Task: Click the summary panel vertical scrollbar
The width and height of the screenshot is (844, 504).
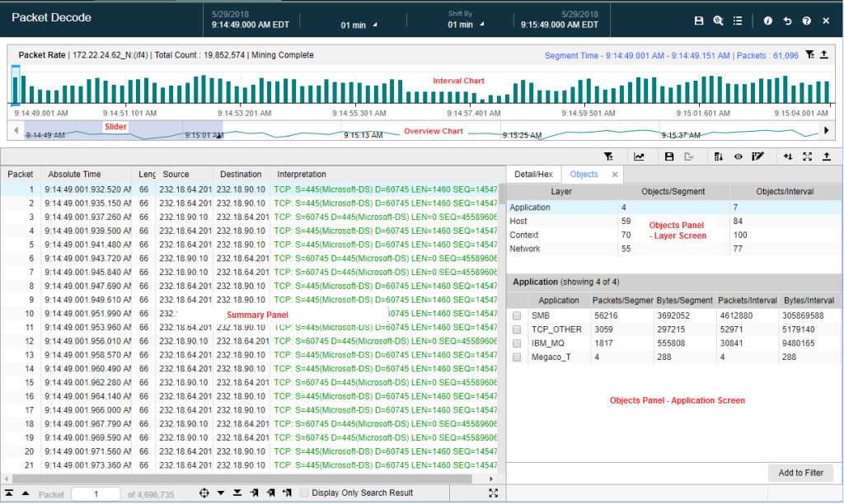Action: coord(502,194)
